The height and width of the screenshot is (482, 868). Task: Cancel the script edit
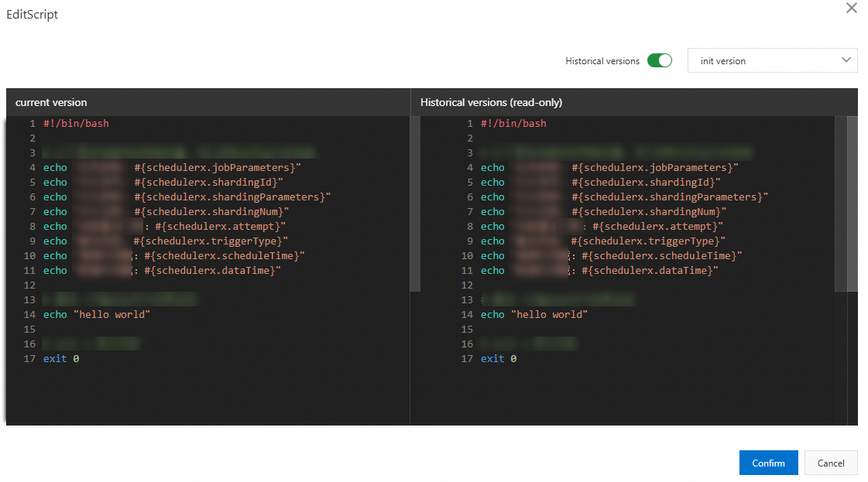[x=830, y=463]
